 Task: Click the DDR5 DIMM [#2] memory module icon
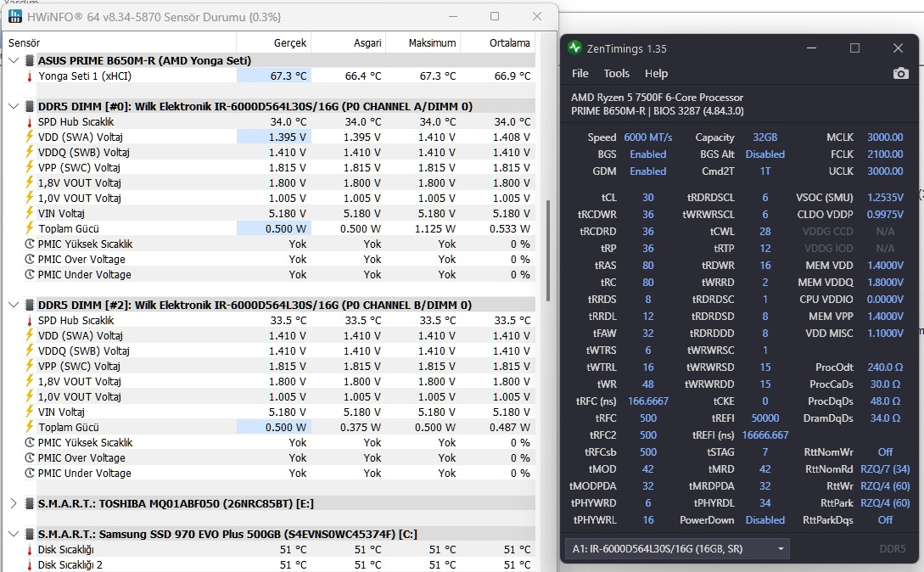(30, 306)
